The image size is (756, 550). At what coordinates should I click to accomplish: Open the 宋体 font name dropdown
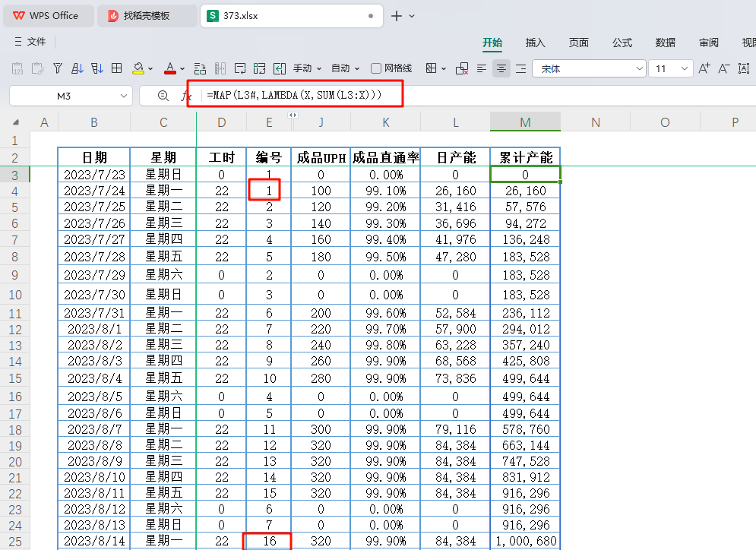coord(639,68)
